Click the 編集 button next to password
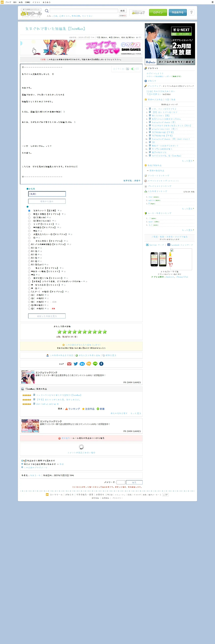Image resolution: width=215 pixels, height=644 pixels. (134, 482)
